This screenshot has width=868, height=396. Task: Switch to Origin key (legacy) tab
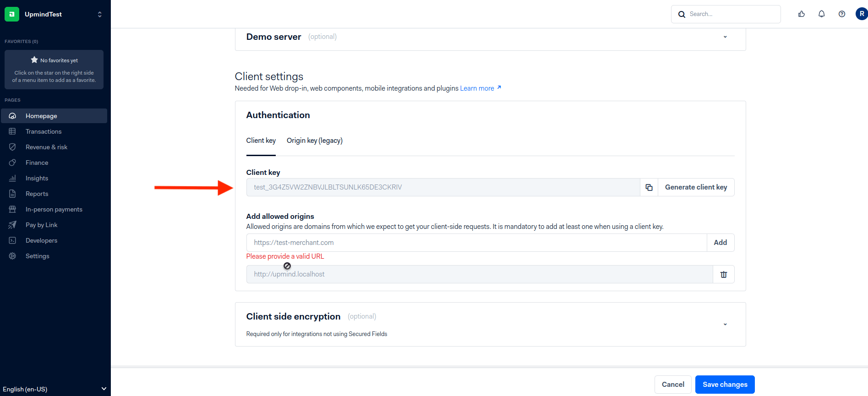[315, 141]
